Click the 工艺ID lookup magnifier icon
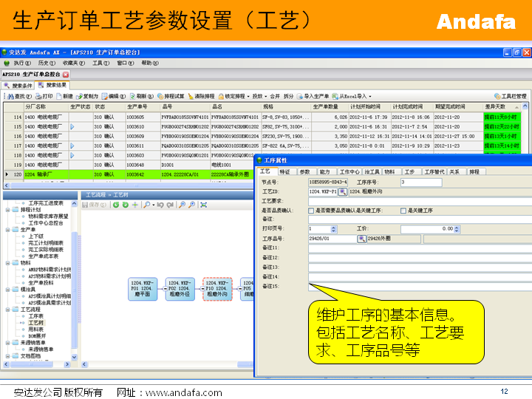 342,191
